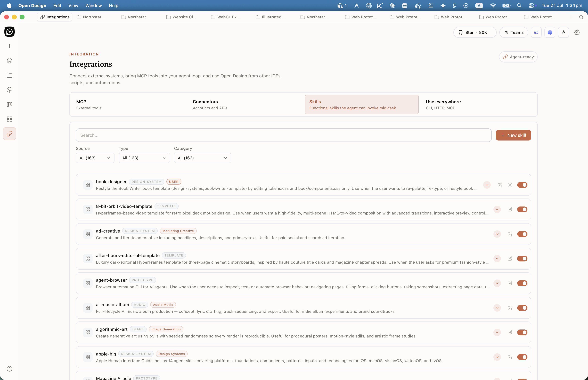
Task: Open the Category filter dropdown
Action: pyautogui.click(x=202, y=158)
